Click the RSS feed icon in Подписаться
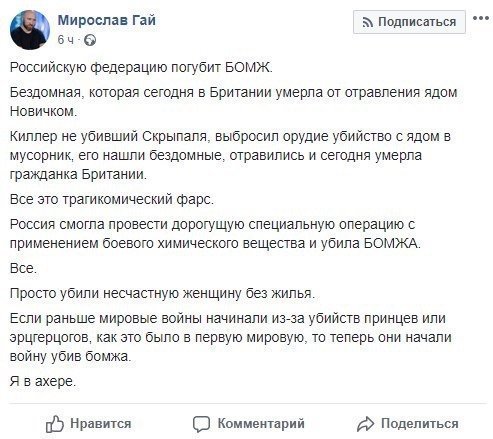Image resolution: width=493 pixels, height=439 pixels. pyautogui.click(x=368, y=22)
